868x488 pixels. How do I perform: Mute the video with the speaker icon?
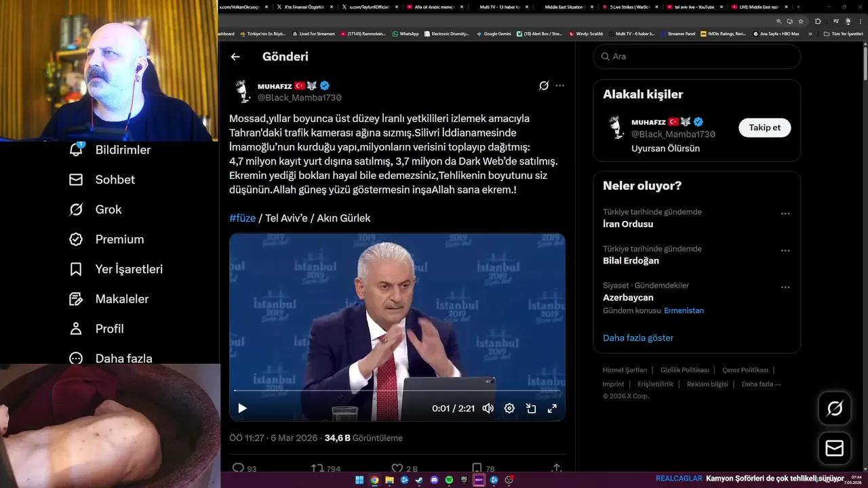(488, 408)
